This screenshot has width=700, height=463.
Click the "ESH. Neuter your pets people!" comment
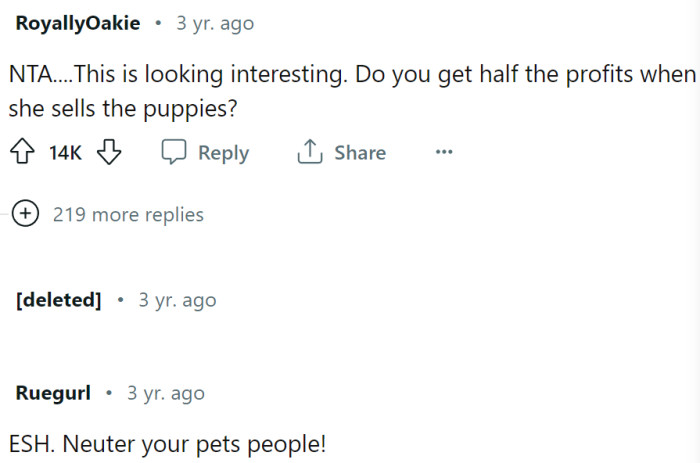pyautogui.click(x=171, y=443)
